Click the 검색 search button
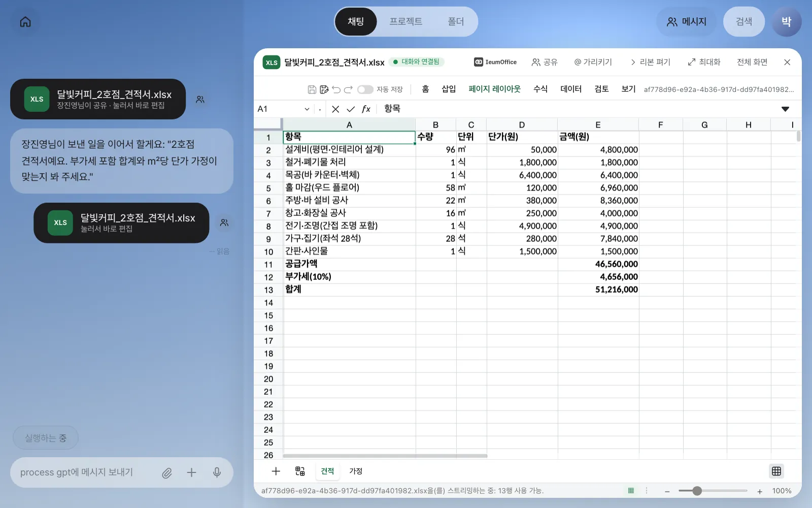Viewport: 812px width, 508px height. coord(744,22)
